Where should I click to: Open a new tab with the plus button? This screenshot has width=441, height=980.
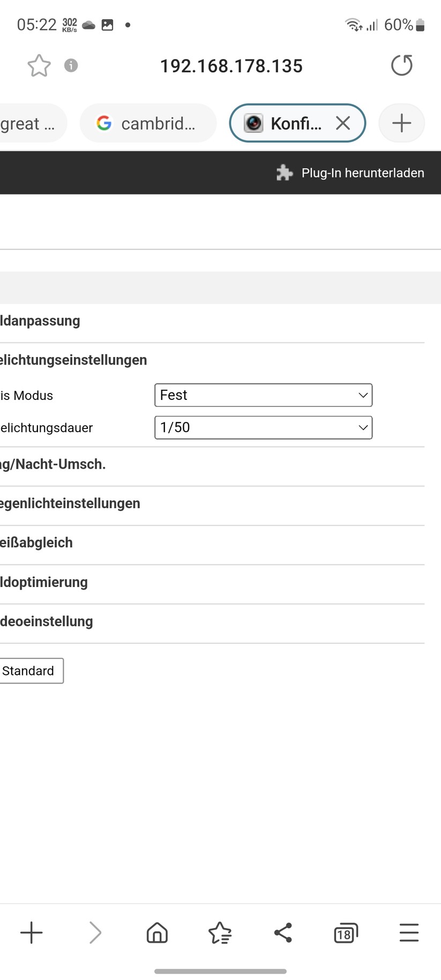point(401,123)
